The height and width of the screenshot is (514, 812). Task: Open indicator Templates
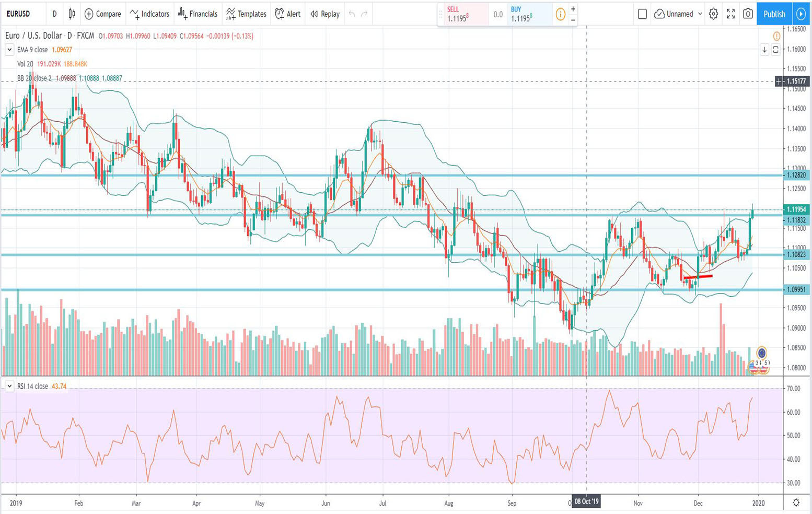click(x=246, y=14)
